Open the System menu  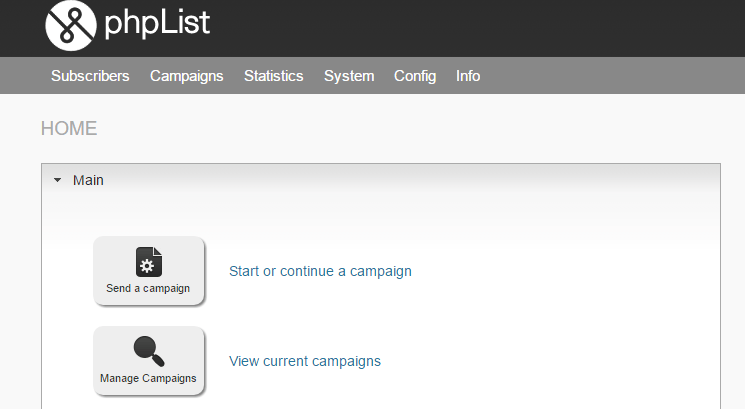pyautogui.click(x=349, y=76)
